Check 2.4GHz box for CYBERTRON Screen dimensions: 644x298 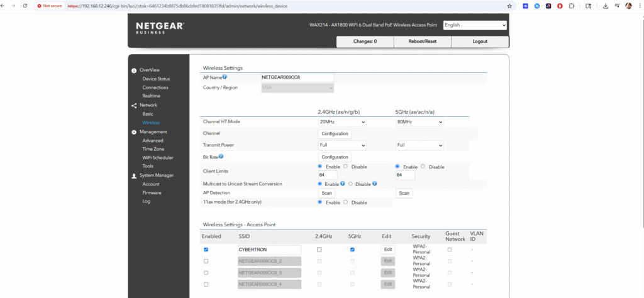pos(319,250)
